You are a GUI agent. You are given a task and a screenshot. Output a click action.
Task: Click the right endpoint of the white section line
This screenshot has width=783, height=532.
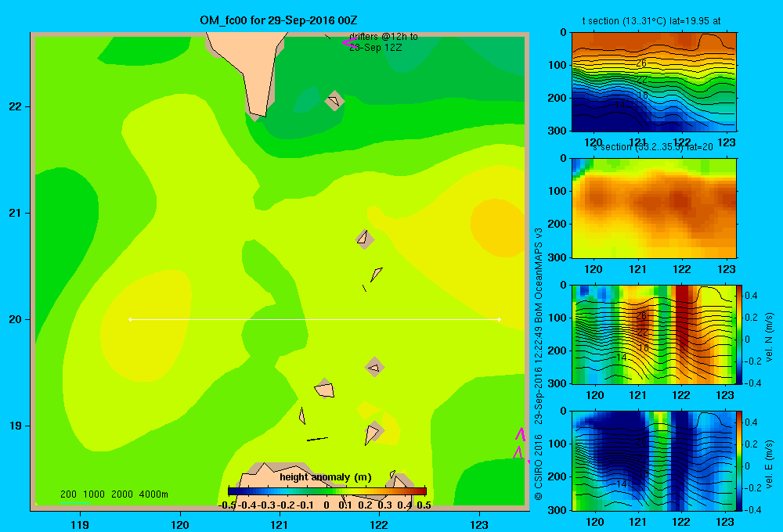(499, 319)
